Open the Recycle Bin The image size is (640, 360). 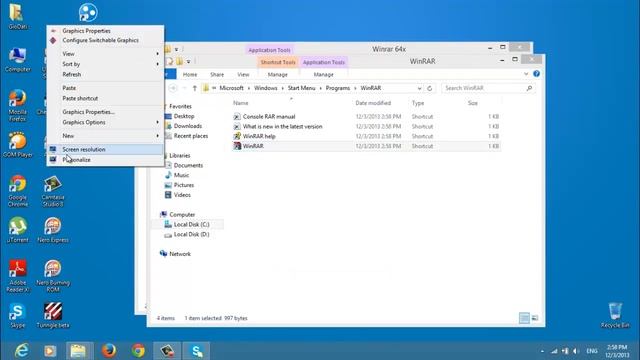(x=615, y=315)
